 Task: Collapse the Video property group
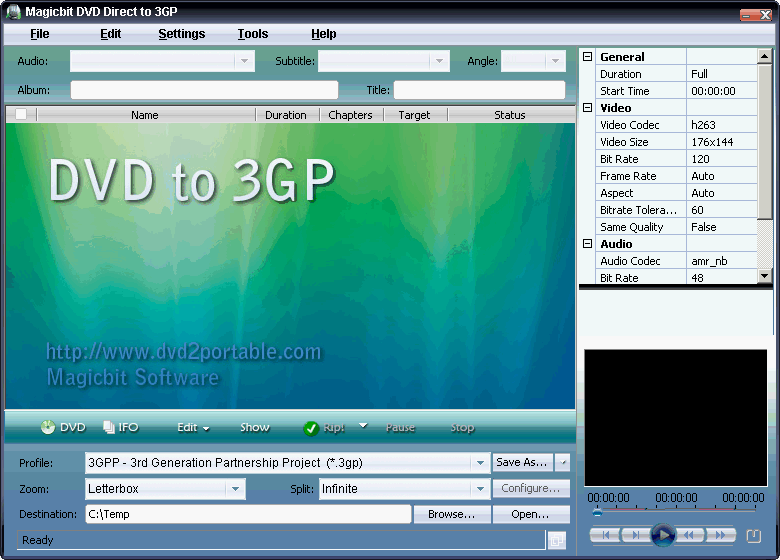(x=587, y=107)
